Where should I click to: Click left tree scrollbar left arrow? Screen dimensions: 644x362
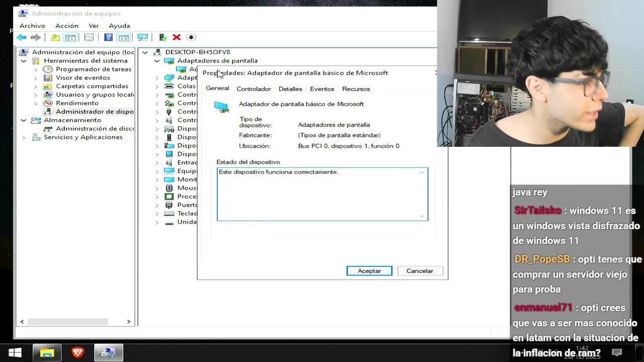click(22, 322)
